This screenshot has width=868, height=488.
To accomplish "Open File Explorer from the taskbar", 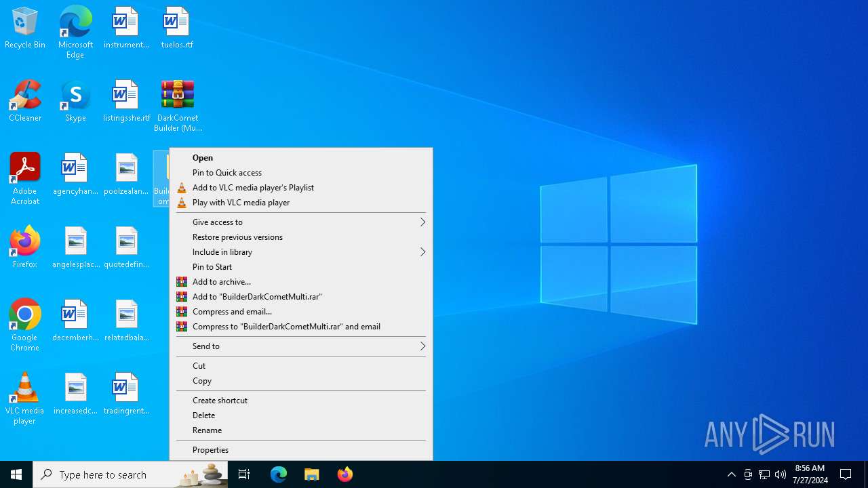I will coord(312,474).
